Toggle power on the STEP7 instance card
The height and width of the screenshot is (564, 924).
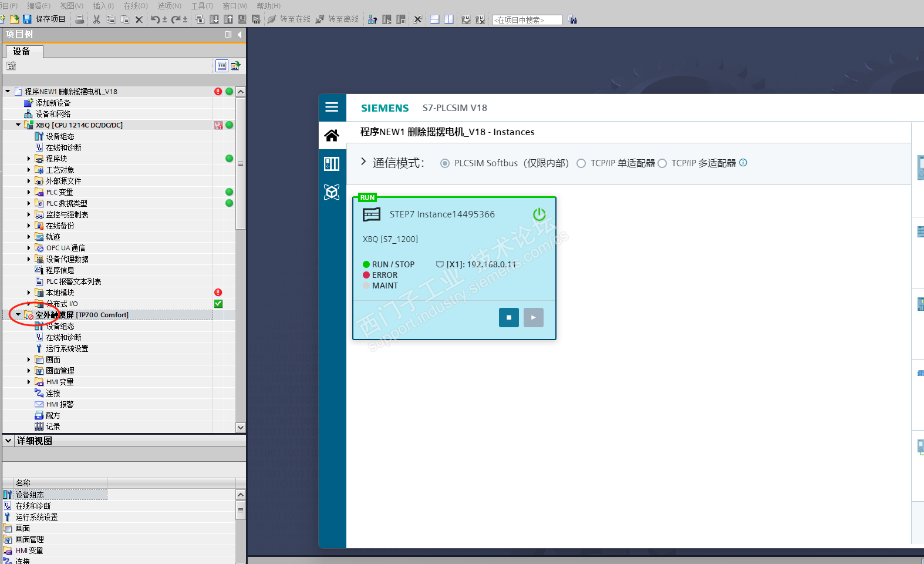click(539, 214)
